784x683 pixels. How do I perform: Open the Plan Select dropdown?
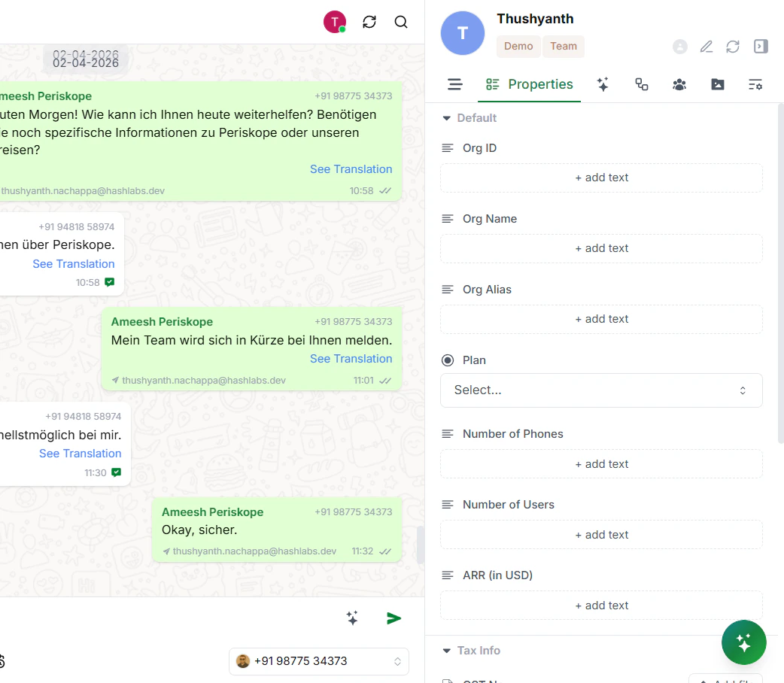(x=601, y=390)
